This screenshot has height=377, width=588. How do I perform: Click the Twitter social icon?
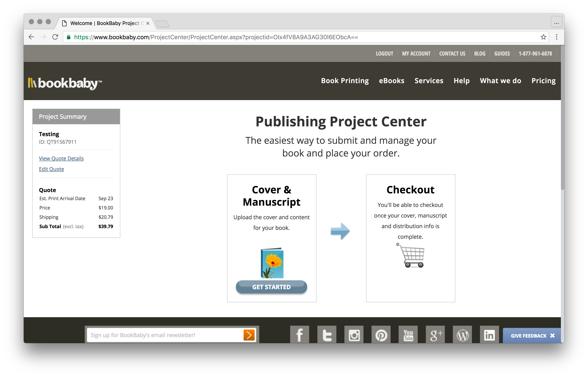(x=327, y=335)
